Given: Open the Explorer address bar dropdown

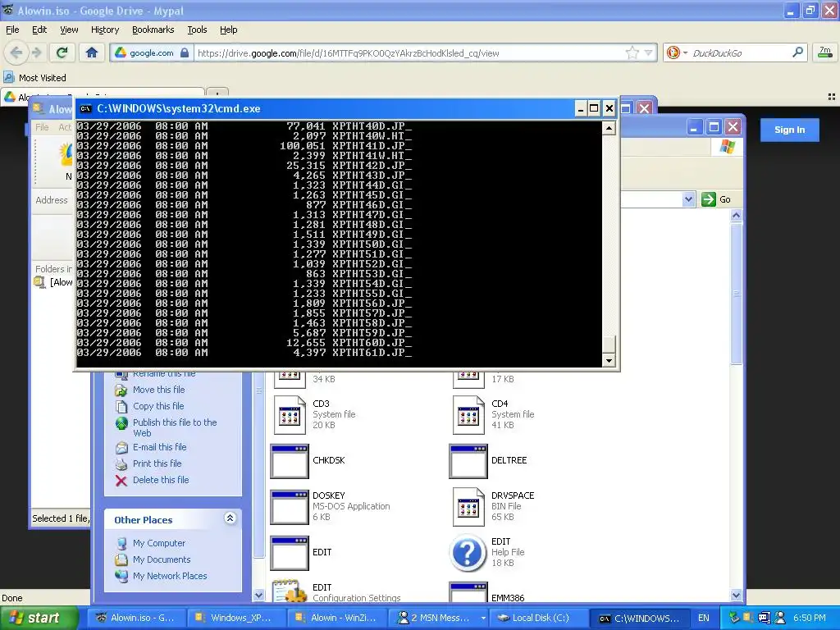Looking at the screenshot, I should 688,199.
